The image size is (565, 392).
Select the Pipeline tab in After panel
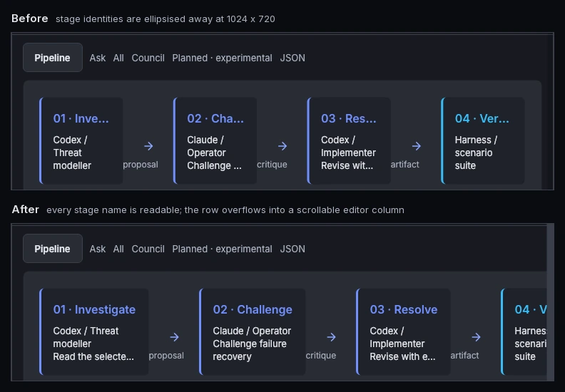(53, 248)
